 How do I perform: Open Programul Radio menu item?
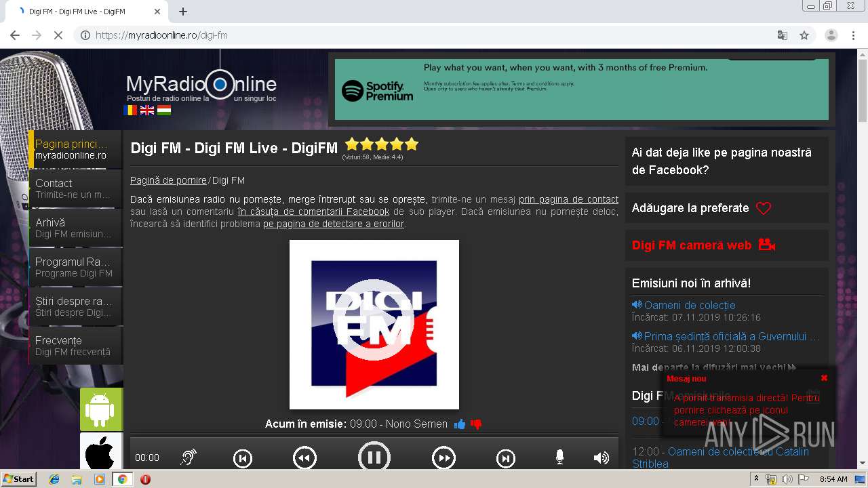75,267
